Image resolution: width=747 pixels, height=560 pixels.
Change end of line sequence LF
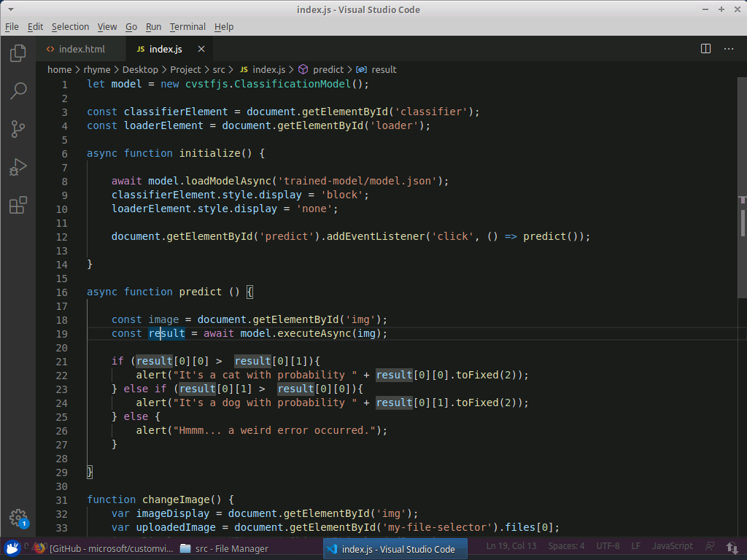tap(635, 546)
